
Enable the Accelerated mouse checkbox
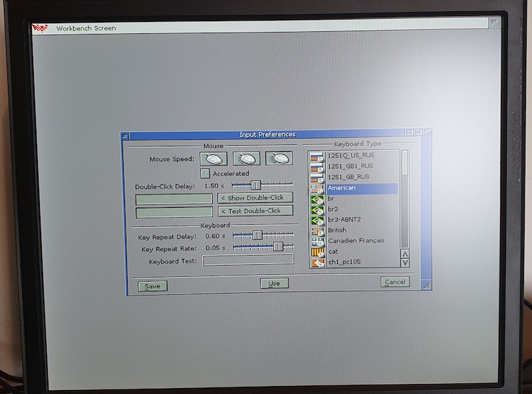pyautogui.click(x=205, y=173)
